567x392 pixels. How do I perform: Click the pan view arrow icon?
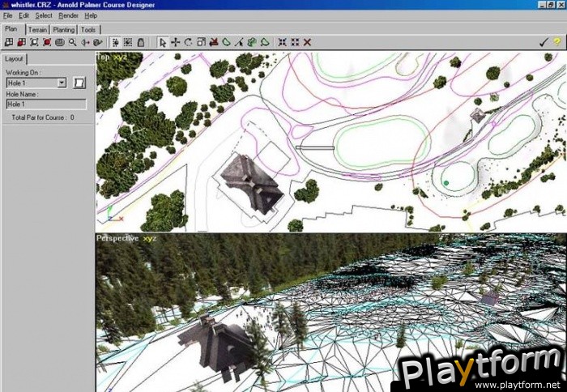(x=85, y=42)
